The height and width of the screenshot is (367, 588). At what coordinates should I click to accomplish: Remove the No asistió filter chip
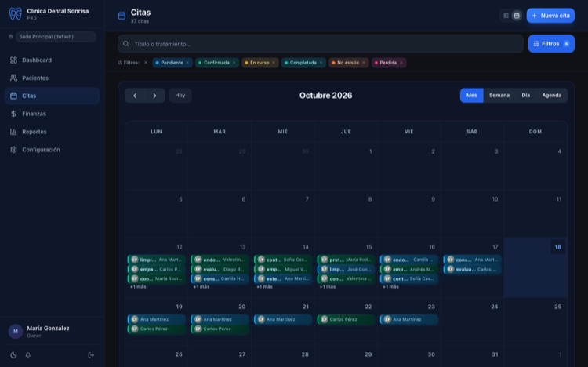click(x=364, y=63)
